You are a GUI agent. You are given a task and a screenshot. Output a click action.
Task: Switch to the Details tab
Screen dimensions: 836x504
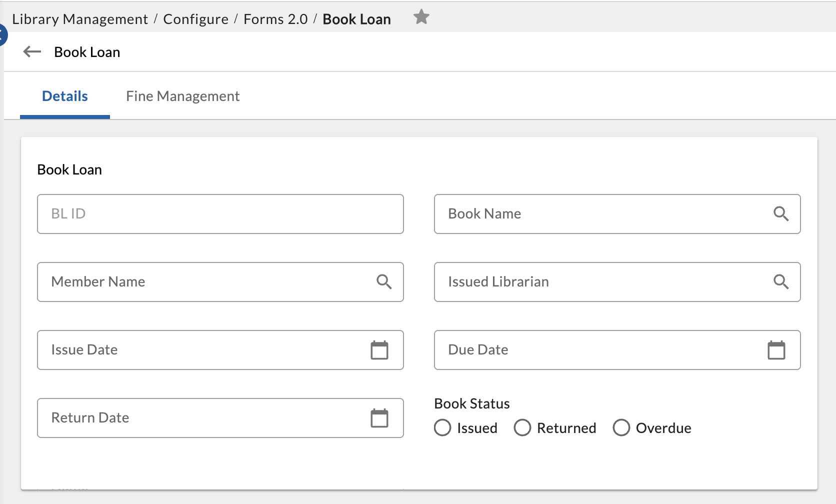tap(65, 96)
